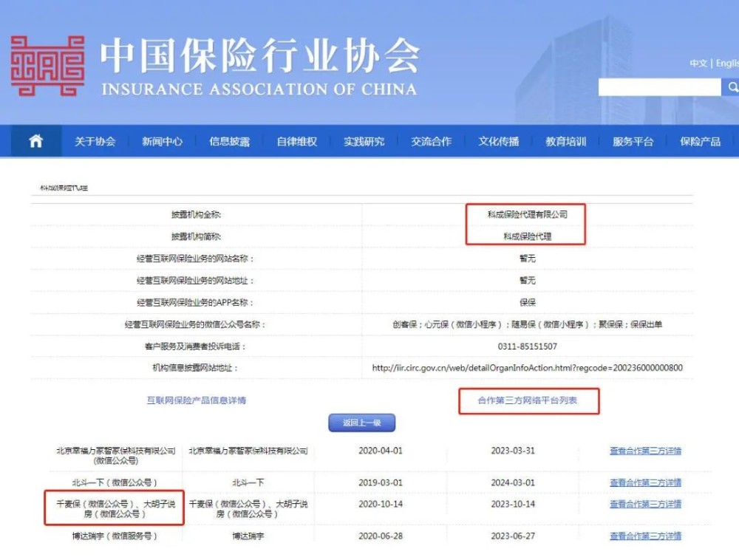This screenshot has width=739, height=560.
Task: Switch language to 中文
Action: (698, 63)
